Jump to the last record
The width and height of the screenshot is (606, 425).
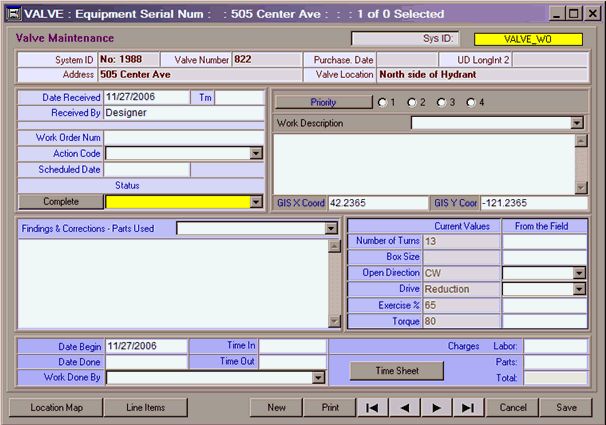[x=468, y=408]
